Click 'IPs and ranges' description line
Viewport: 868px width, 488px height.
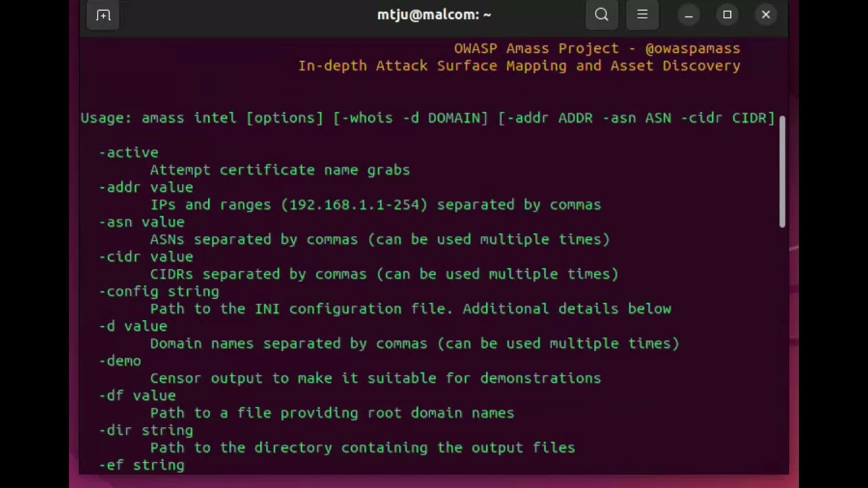pos(376,205)
